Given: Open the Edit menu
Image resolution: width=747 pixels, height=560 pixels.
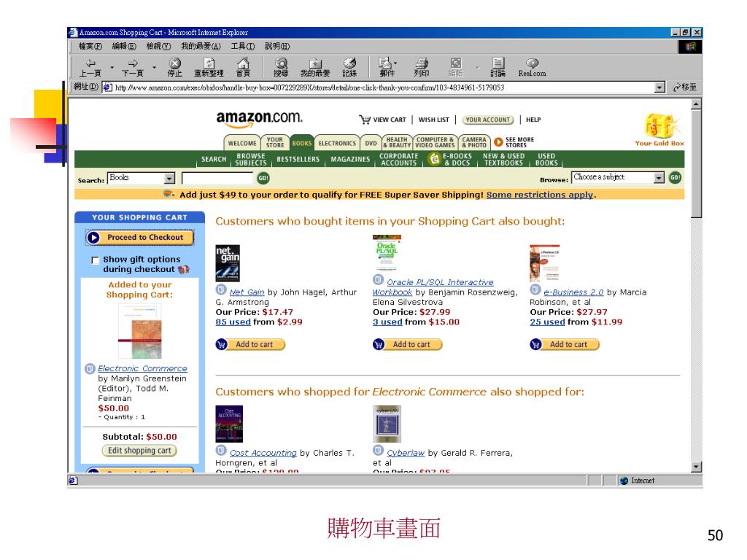Looking at the screenshot, I should point(124,46).
